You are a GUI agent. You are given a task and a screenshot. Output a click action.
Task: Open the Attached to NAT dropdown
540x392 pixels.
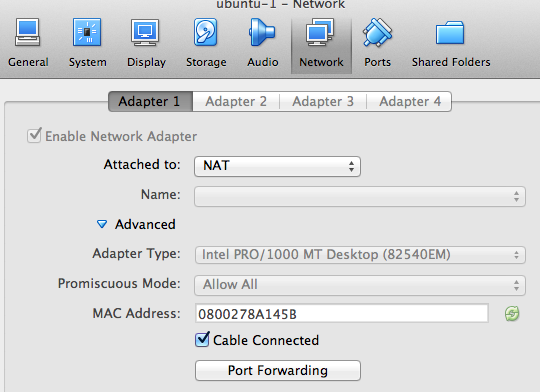(x=278, y=166)
